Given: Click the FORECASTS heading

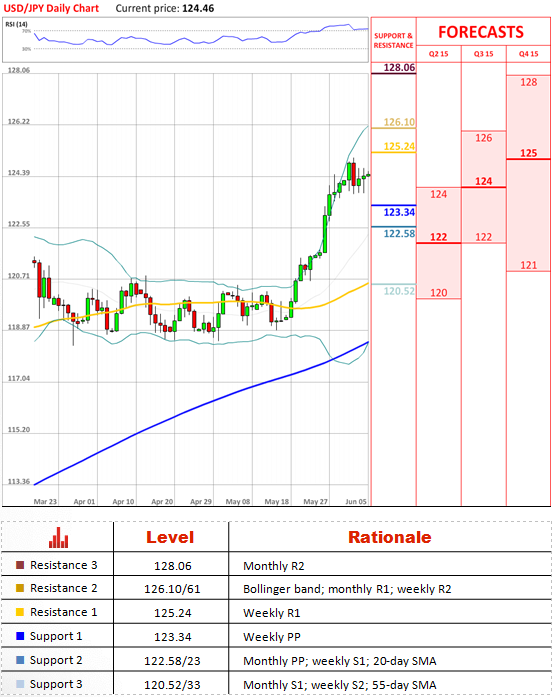Looking at the screenshot, I should pyautogui.click(x=481, y=32).
